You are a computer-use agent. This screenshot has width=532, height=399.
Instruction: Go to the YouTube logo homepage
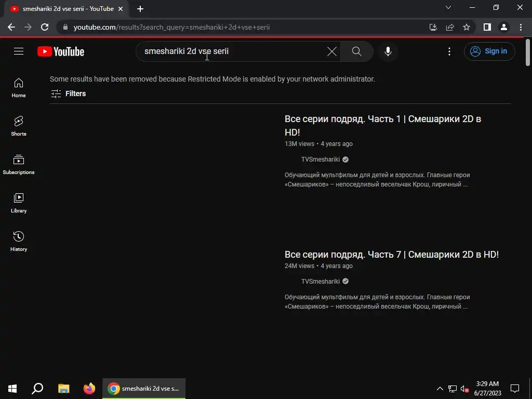click(x=61, y=51)
